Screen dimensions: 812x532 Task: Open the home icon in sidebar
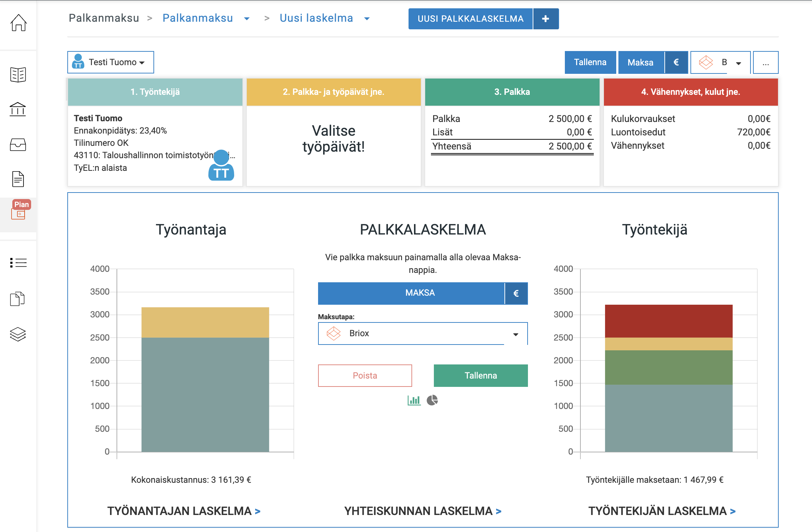click(x=18, y=23)
